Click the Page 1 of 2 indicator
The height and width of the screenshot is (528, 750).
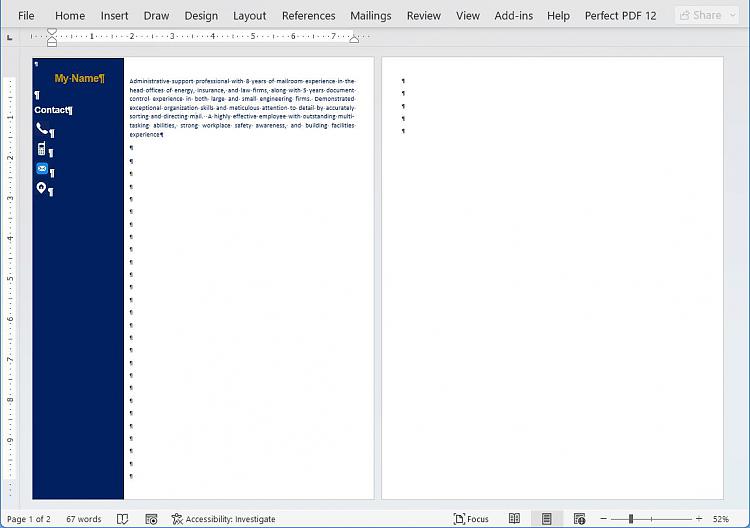[x=29, y=519]
